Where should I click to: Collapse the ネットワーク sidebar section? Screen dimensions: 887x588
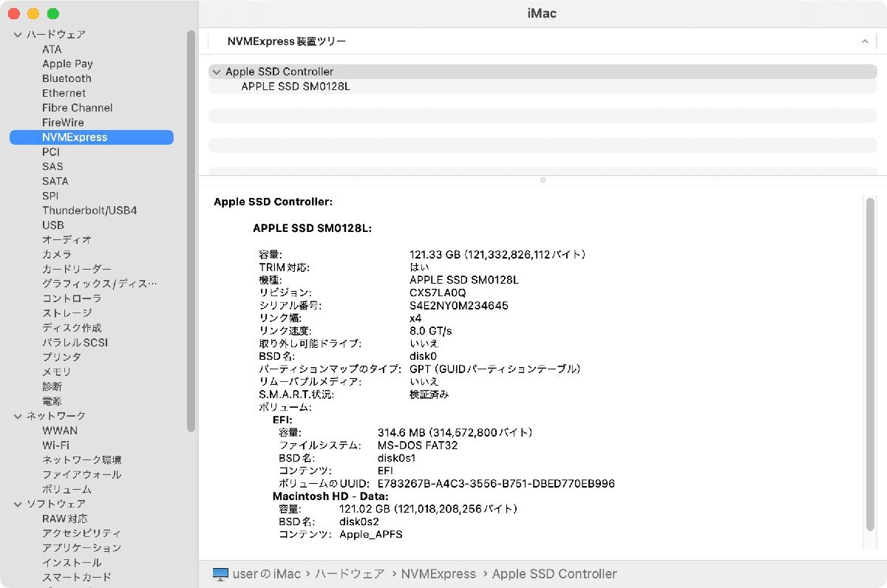18,416
